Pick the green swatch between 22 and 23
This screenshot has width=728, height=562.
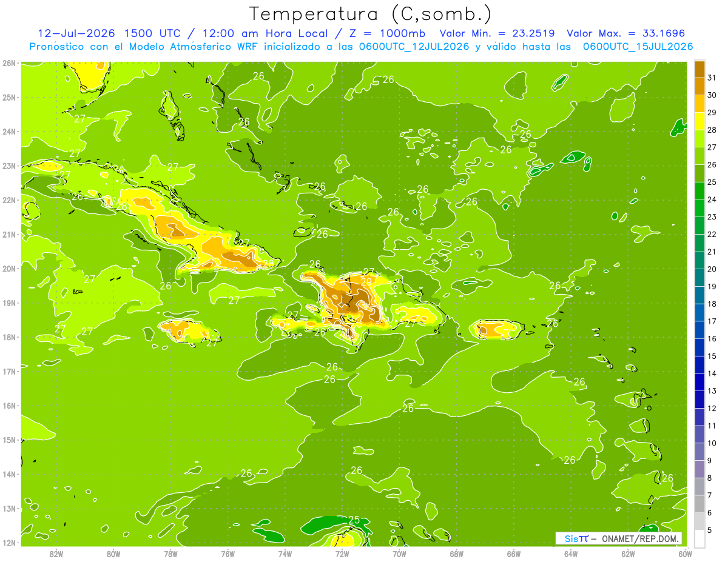click(699, 226)
